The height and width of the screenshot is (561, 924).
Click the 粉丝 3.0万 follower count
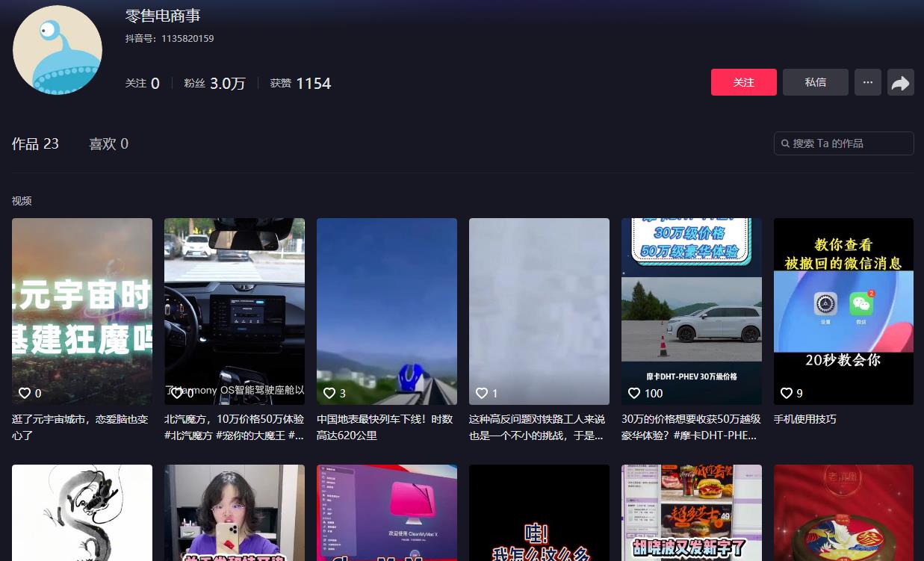point(215,83)
